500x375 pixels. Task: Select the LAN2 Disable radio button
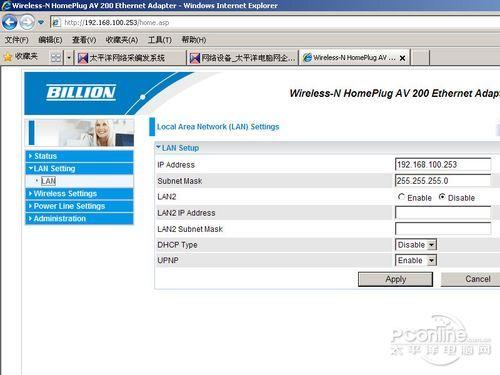(442, 197)
